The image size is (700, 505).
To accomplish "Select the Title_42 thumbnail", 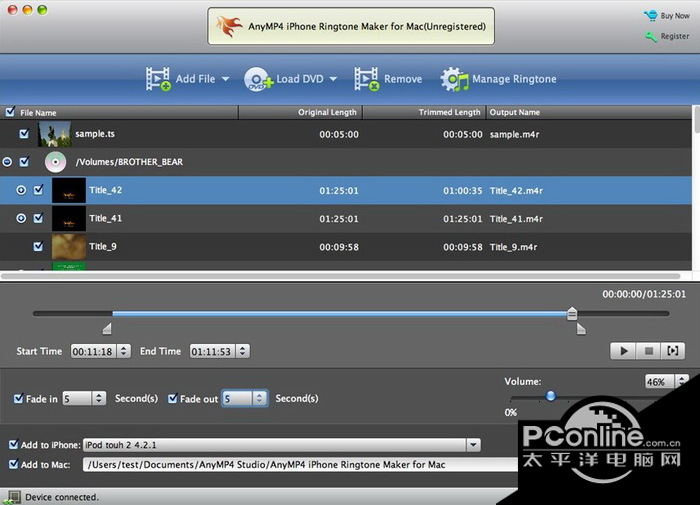I will [x=69, y=191].
